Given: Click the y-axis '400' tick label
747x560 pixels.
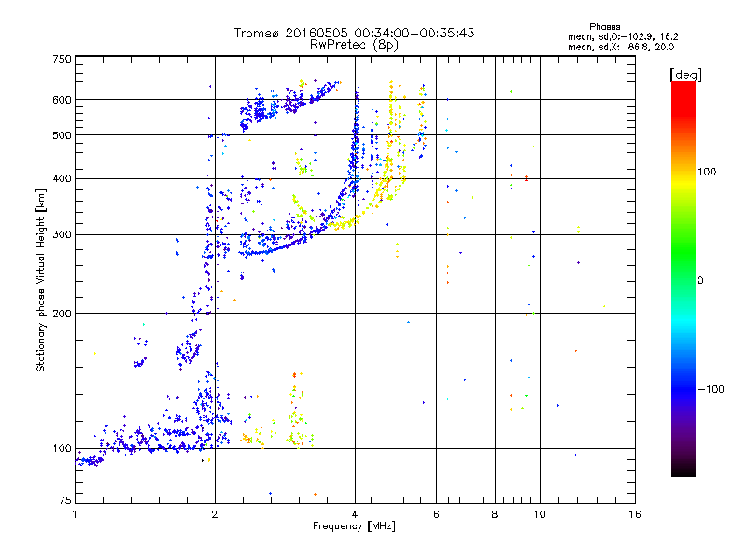Looking at the screenshot, I should click(62, 178).
